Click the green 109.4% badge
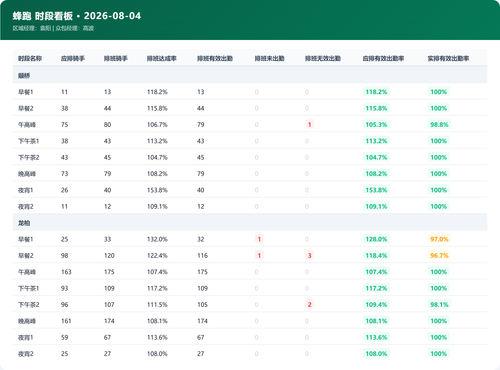Viewport: 500px width, 370px height. coord(376,305)
